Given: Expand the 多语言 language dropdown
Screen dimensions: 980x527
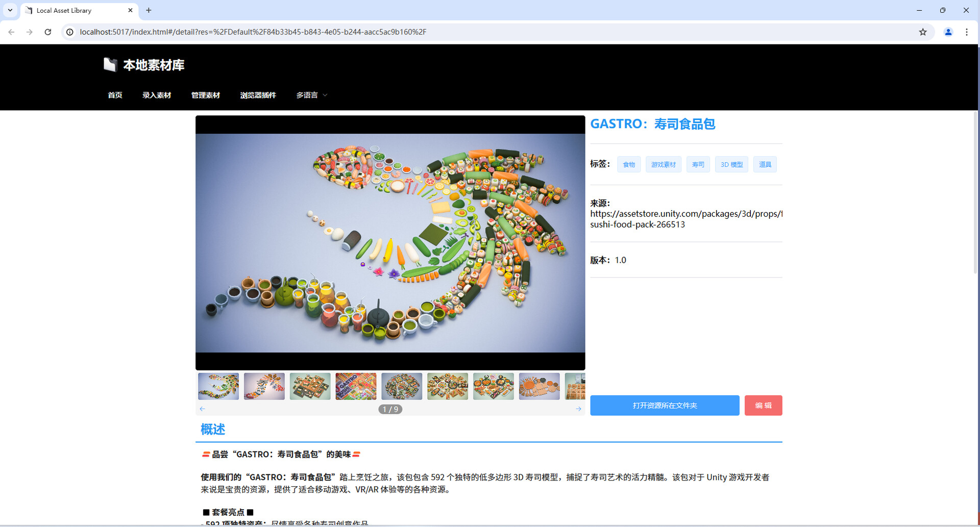Looking at the screenshot, I should (312, 95).
